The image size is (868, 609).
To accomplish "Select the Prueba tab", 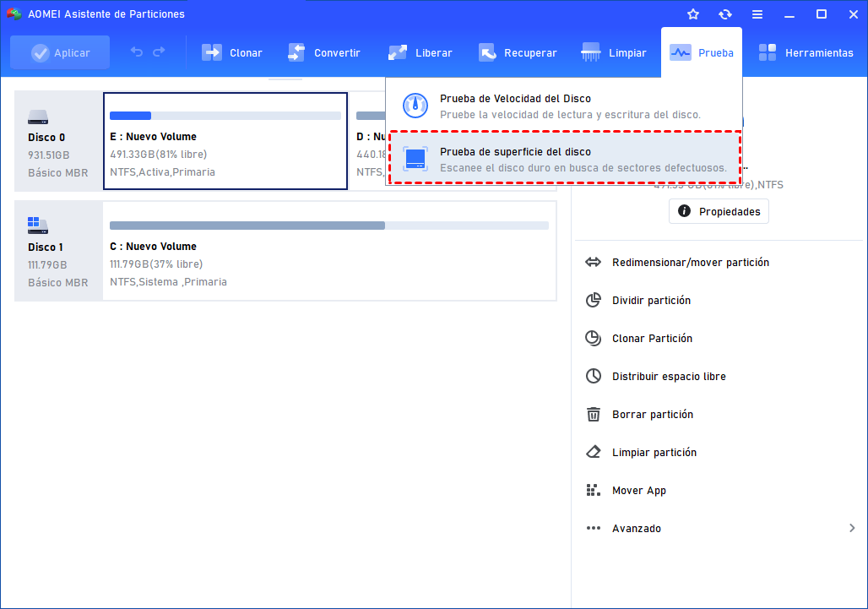I will point(702,52).
